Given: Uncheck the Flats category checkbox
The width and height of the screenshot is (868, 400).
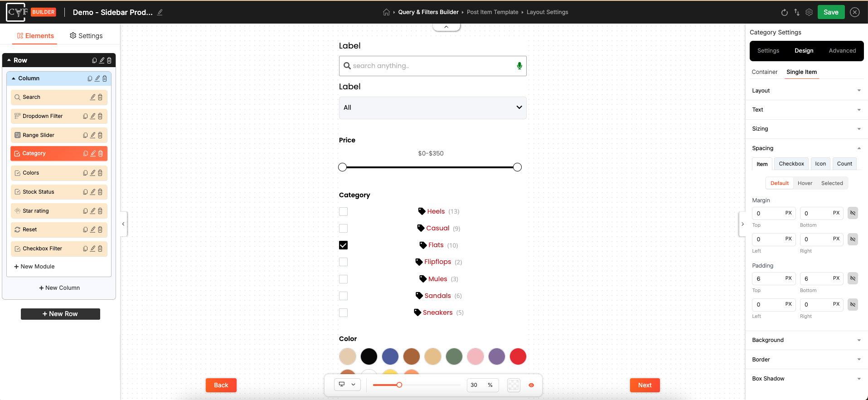Looking at the screenshot, I should tap(344, 245).
